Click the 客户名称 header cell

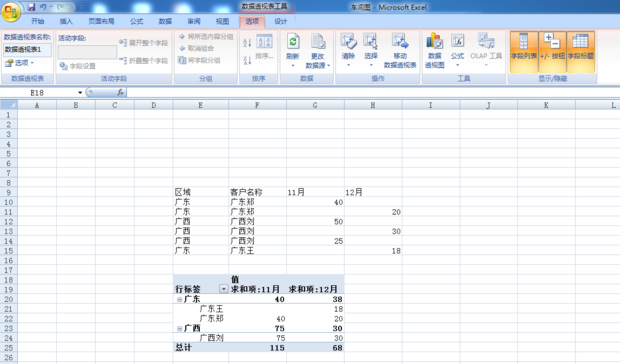coord(257,192)
